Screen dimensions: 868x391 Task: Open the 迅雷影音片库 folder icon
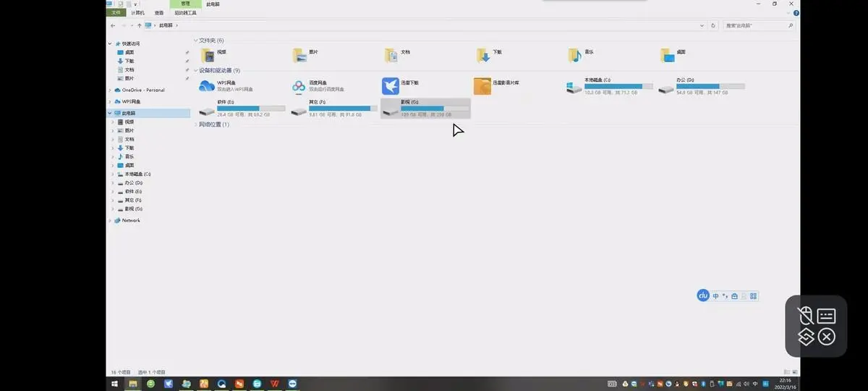[x=482, y=86]
